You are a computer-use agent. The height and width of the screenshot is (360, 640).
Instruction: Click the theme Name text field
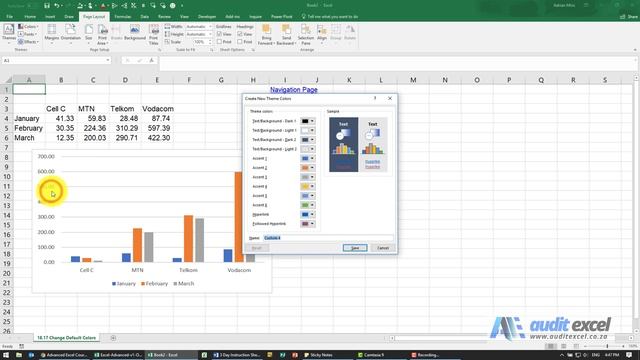tap(328, 238)
